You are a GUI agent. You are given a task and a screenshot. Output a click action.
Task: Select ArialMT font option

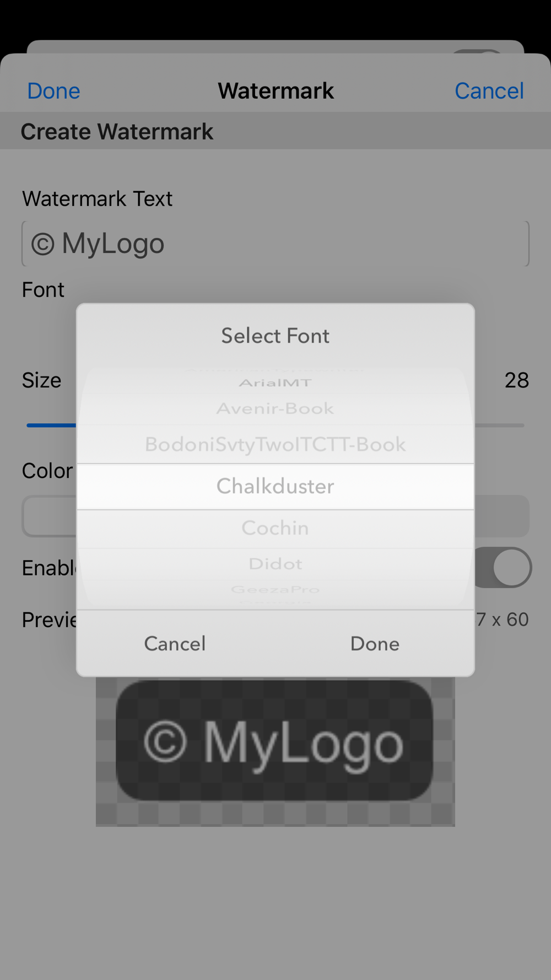point(275,383)
